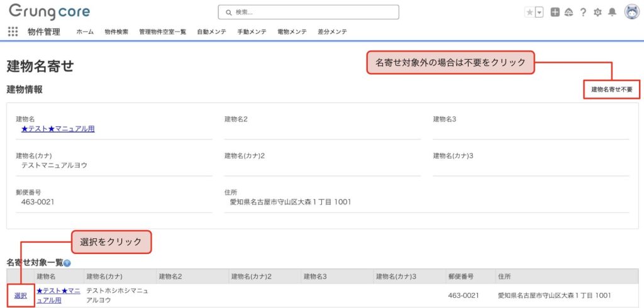Click 選択 link in the results row
644x308 pixels.
click(20, 295)
